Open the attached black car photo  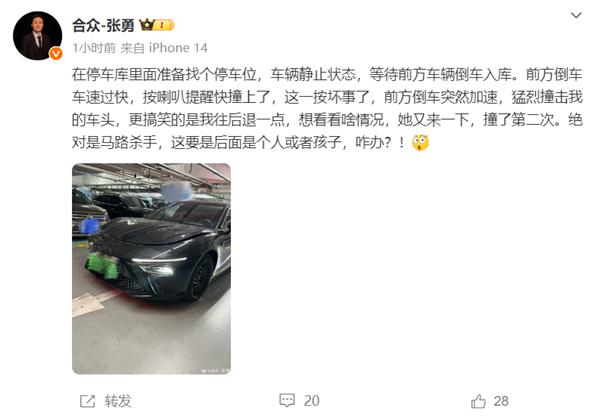click(151, 269)
